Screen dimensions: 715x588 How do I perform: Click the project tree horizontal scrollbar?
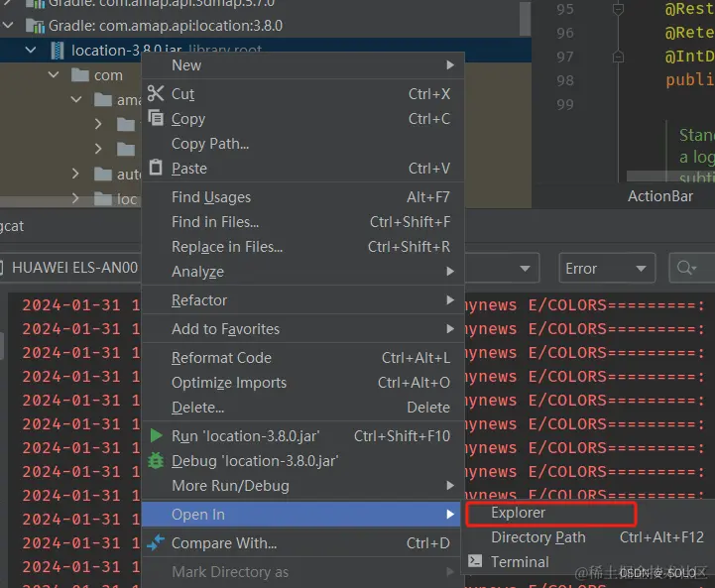pyautogui.click(x=70, y=202)
